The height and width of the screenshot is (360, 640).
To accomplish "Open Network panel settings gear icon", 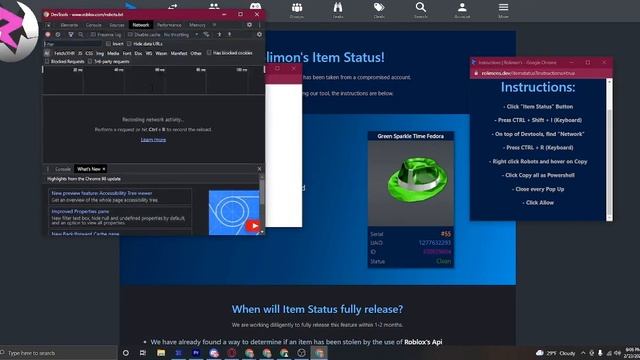I will (259, 35).
